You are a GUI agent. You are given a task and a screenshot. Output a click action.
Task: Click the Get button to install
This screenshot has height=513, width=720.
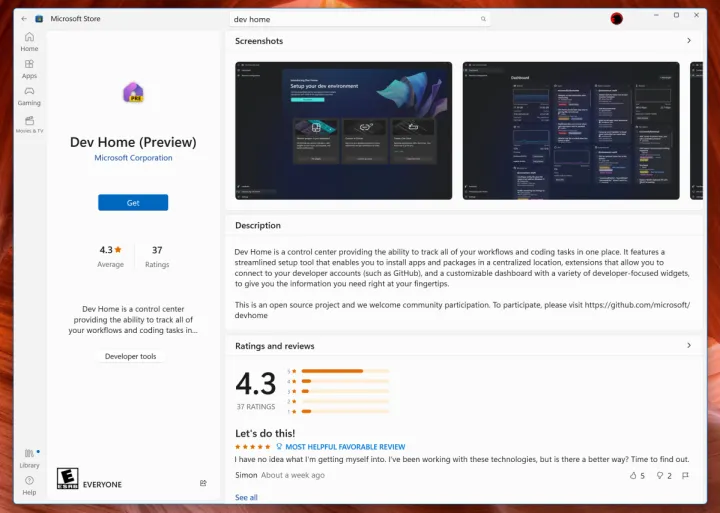[133, 202]
